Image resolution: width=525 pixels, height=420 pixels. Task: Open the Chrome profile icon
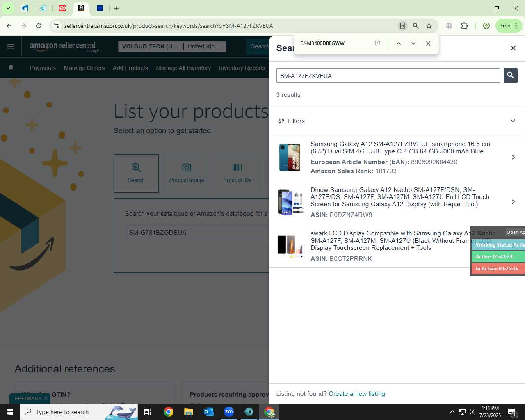point(486,26)
